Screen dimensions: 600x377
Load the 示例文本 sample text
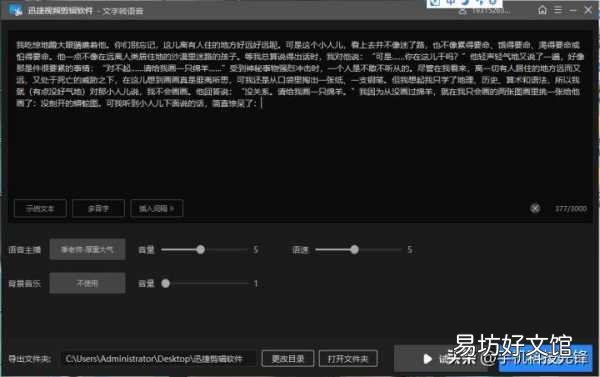point(40,209)
